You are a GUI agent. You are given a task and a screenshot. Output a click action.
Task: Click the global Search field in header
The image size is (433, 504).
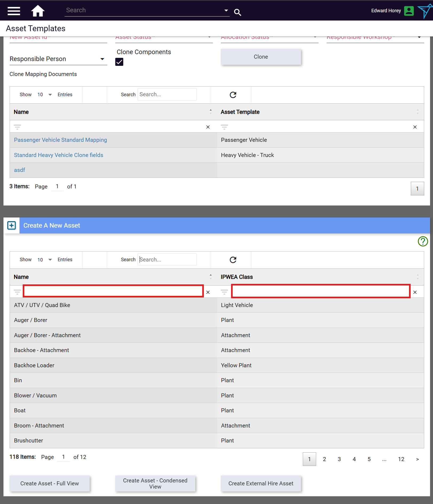144,10
